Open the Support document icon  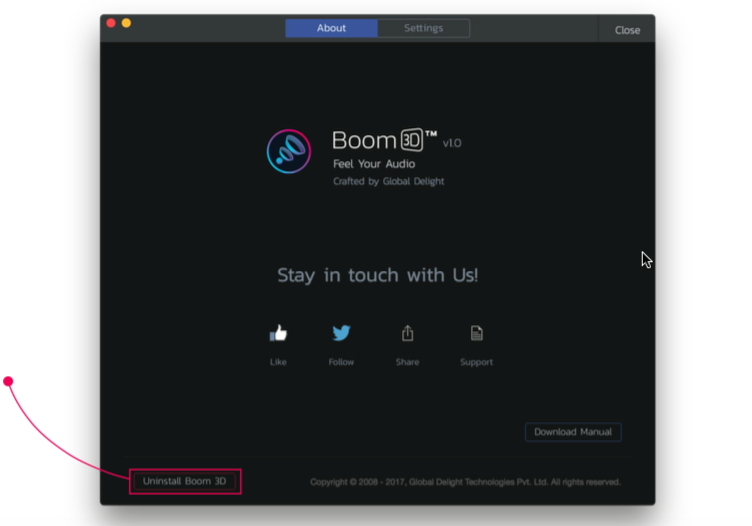click(x=476, y=333)
